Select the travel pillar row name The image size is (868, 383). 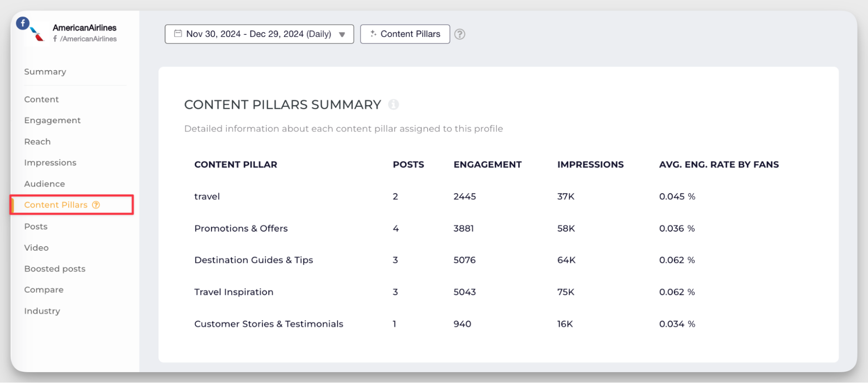pos(207,196)
